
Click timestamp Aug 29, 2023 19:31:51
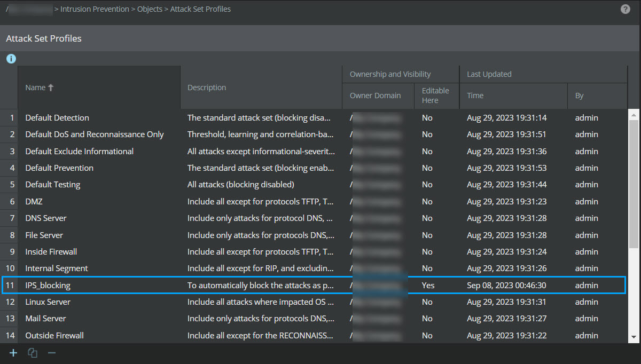(x=506, y=134)
